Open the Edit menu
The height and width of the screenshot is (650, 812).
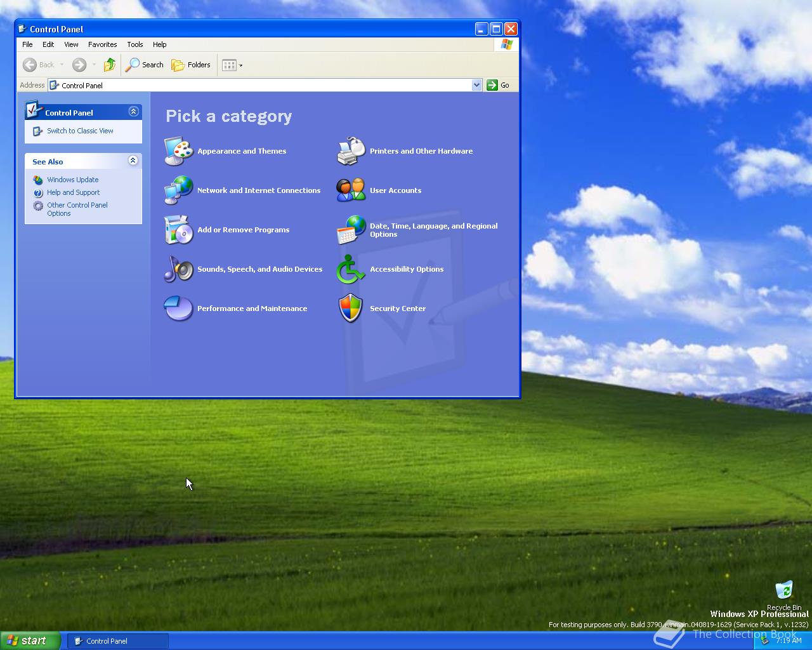[48, 44]
